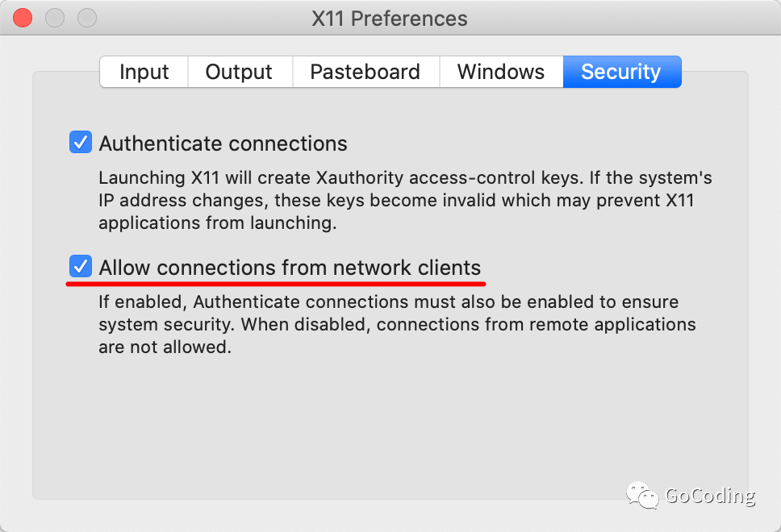The width and height of the screenshot is (781, 532).
Task: Click the grayed-out minimize window button
Action: pyautogui.click(x=55, y=18)
